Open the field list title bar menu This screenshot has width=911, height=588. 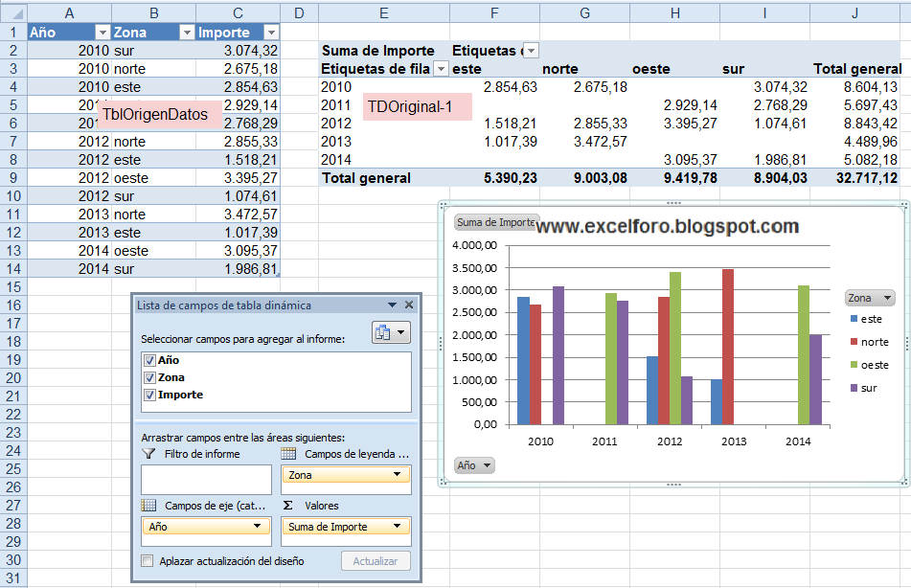coord(392,305)
